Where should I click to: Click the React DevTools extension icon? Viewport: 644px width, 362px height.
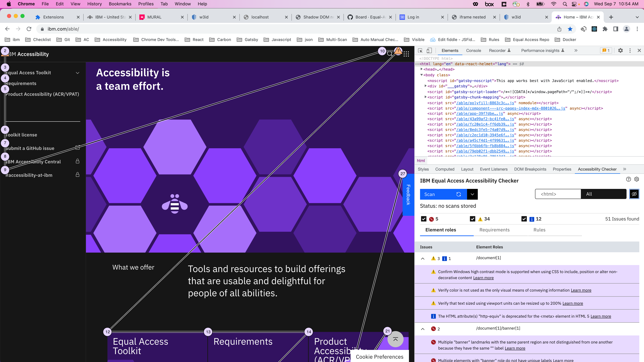coord(594,29)
